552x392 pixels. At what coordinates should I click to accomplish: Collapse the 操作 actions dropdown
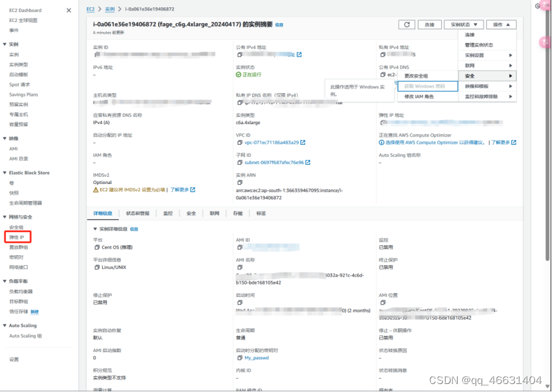(502, 25)
